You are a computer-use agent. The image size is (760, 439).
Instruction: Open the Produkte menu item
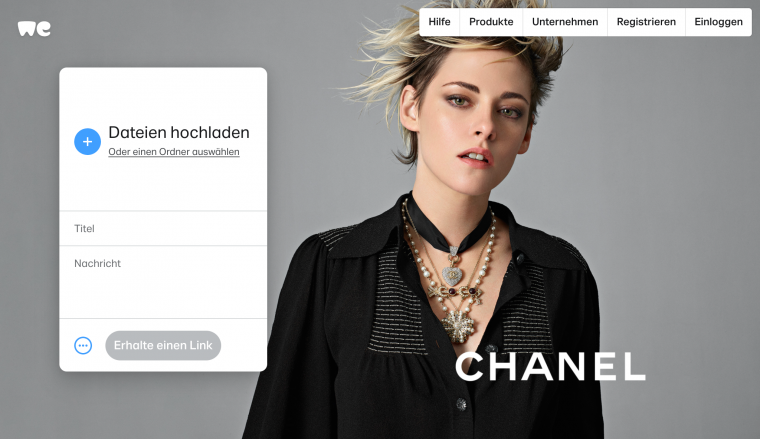pyautogui.click(x=491, y=22)
